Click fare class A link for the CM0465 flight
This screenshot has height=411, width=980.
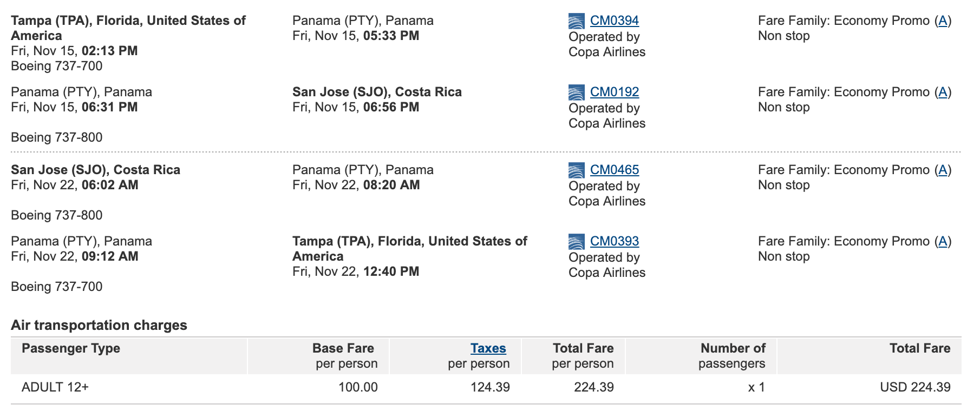click(943, 170)
